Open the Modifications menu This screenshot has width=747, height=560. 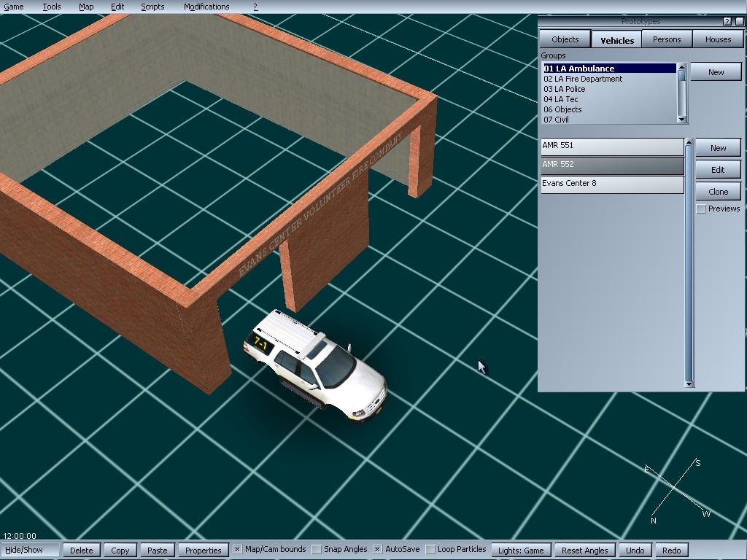pyautogui.click(x=206, y=7)
